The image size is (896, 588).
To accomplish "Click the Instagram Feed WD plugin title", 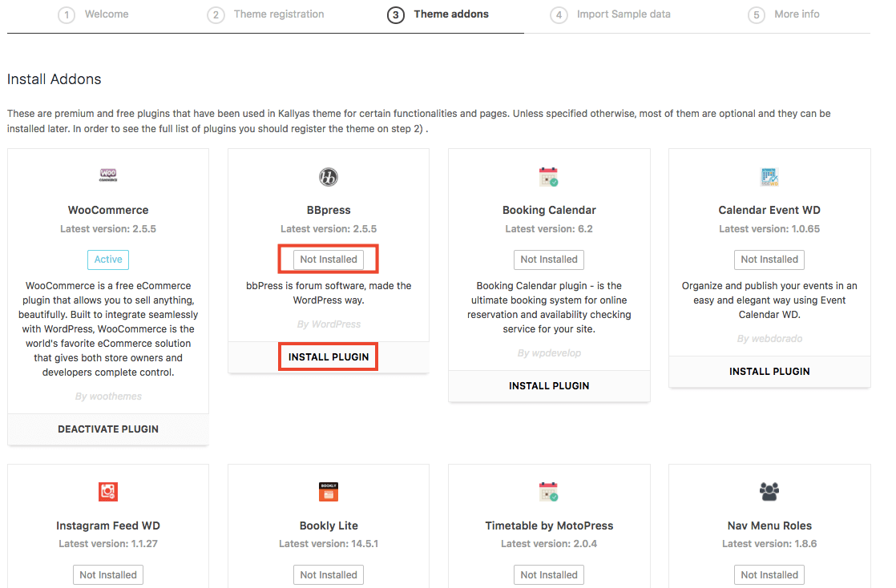I will (108, 526).
